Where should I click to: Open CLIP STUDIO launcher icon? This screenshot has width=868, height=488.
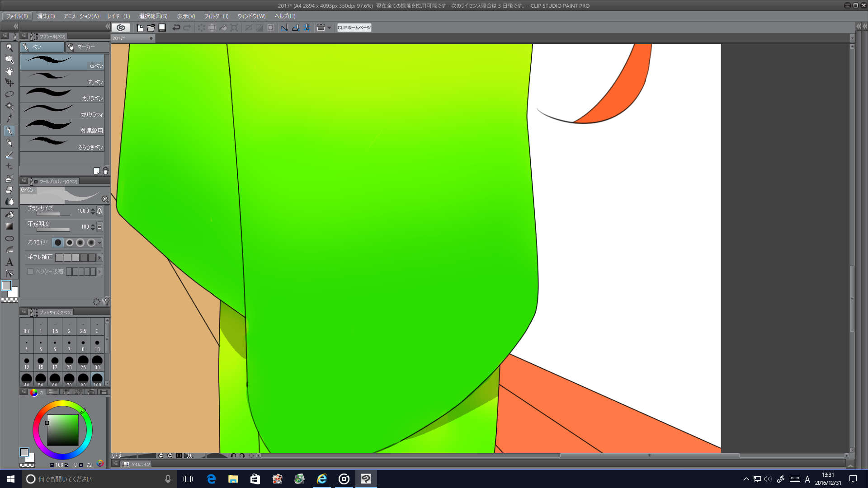click(x=121, y=28)
